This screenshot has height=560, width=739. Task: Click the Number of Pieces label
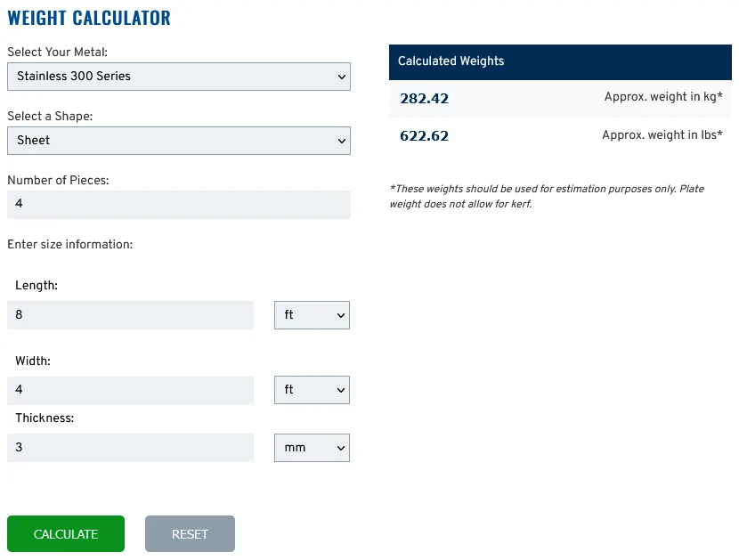pos(58,180)
